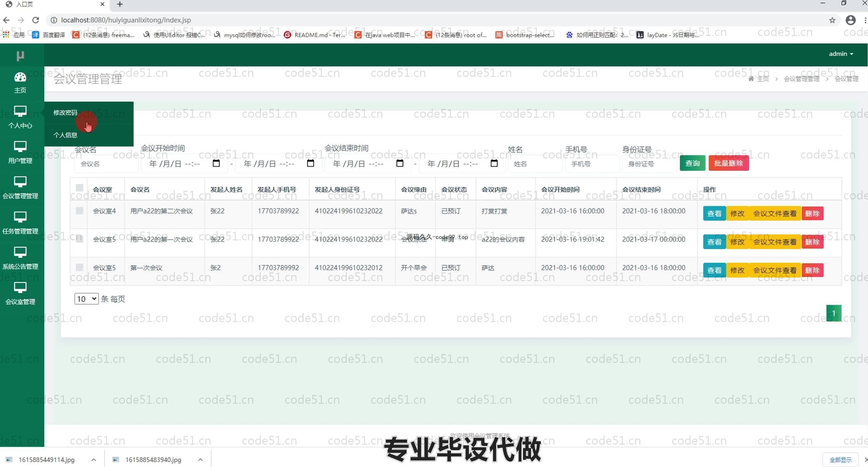This screenshot has width=868, height=467.
Task: Open calendar picker of second end-time field
Action: click(x=494, y=163)
